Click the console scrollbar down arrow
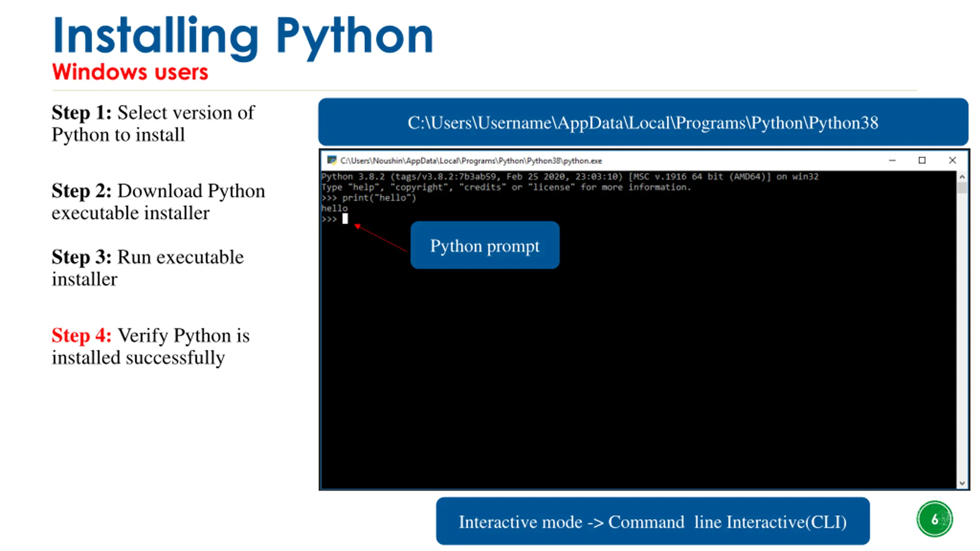 pos(962,483)
